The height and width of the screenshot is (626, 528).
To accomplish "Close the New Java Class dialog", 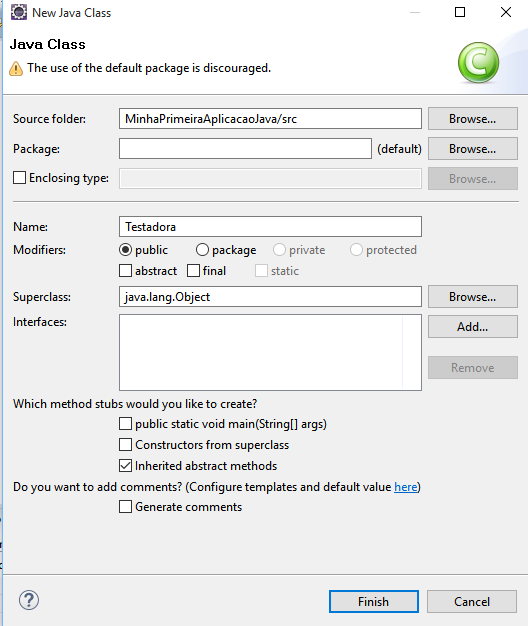I will click(506, 12).
